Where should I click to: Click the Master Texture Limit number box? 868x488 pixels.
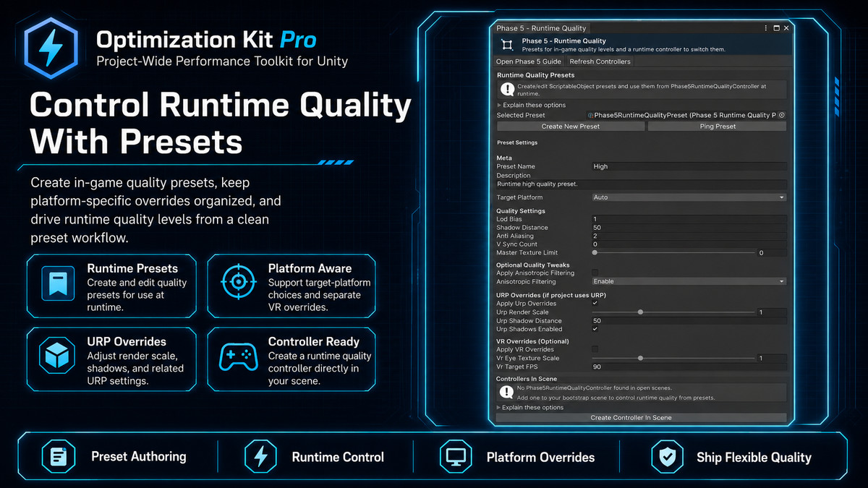772,253
